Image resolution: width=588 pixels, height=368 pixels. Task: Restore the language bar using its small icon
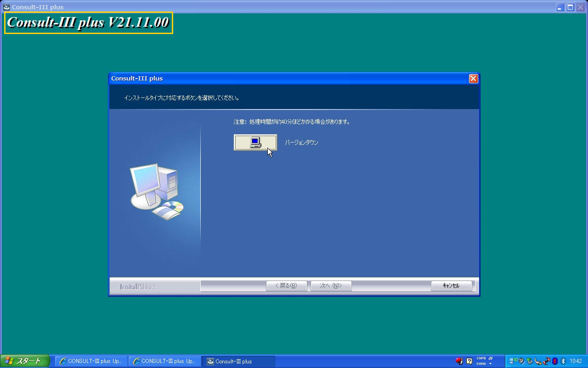coord(491,358)
